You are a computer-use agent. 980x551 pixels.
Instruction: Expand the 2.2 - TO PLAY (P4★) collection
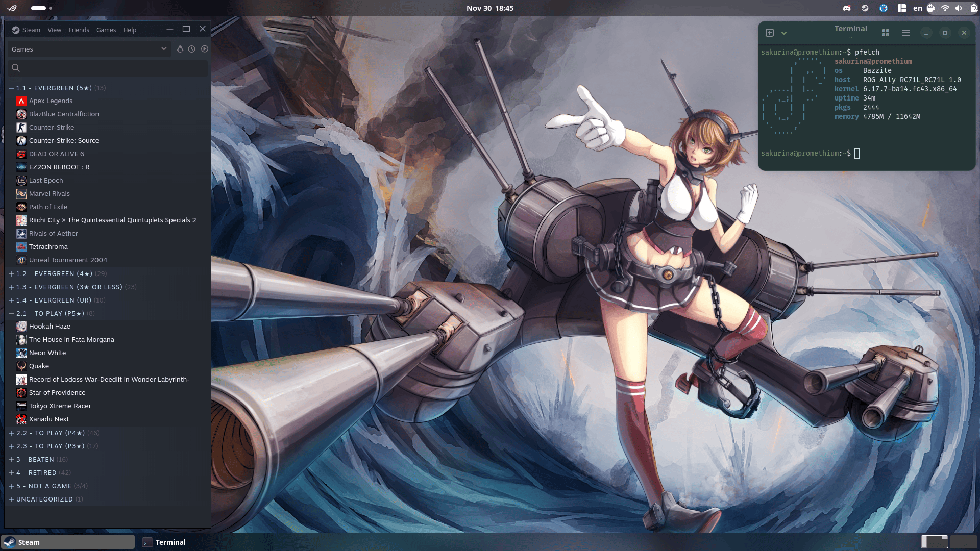pyautogui.click(x=11, y=433)
